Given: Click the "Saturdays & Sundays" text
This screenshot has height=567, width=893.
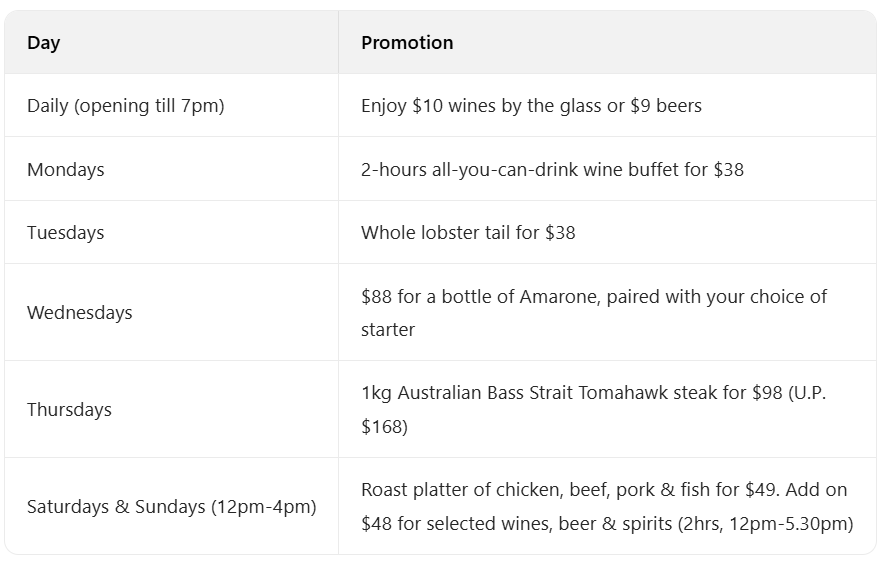Looking at the screenshot, I should click(x=115, y=507).
